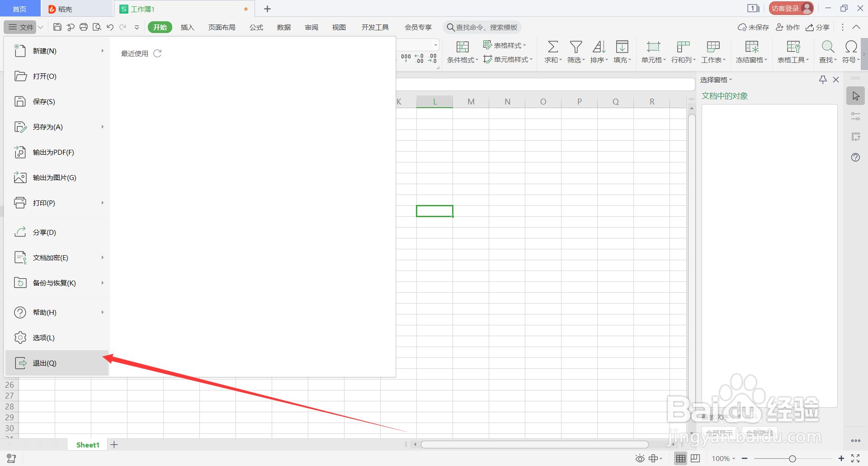Click the 输出为PDF(F) menu item
The image size is (868, 466).
pos(53,152)
